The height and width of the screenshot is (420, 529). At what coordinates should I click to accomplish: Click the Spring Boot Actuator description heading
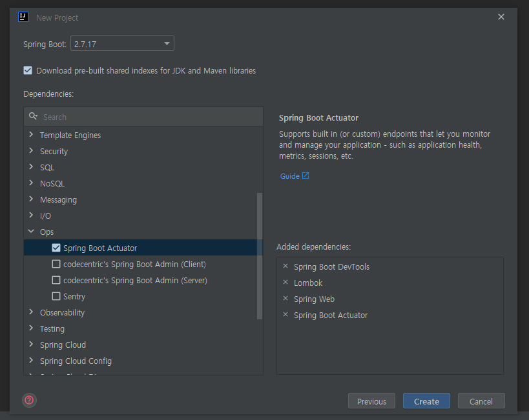point(318,118)
